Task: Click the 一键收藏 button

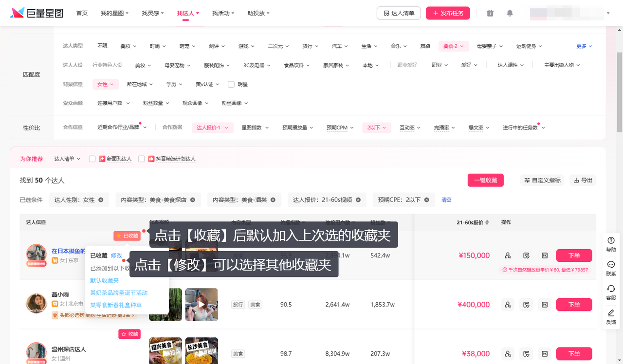Action: pyautogui.click(x=485, y=180)
